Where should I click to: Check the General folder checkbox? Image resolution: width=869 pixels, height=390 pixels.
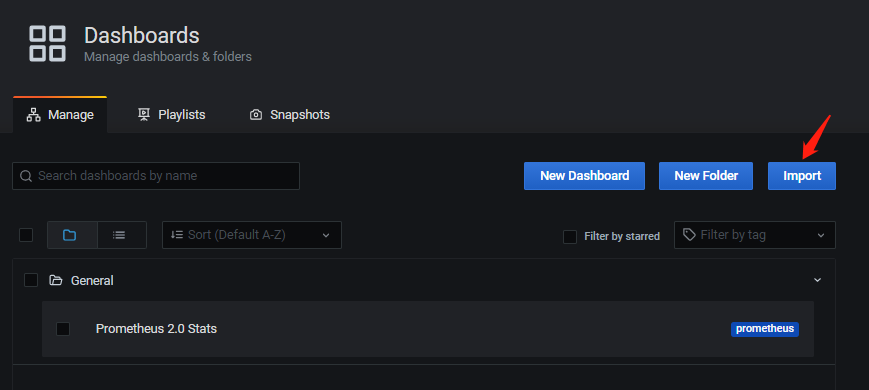(31, 280)
